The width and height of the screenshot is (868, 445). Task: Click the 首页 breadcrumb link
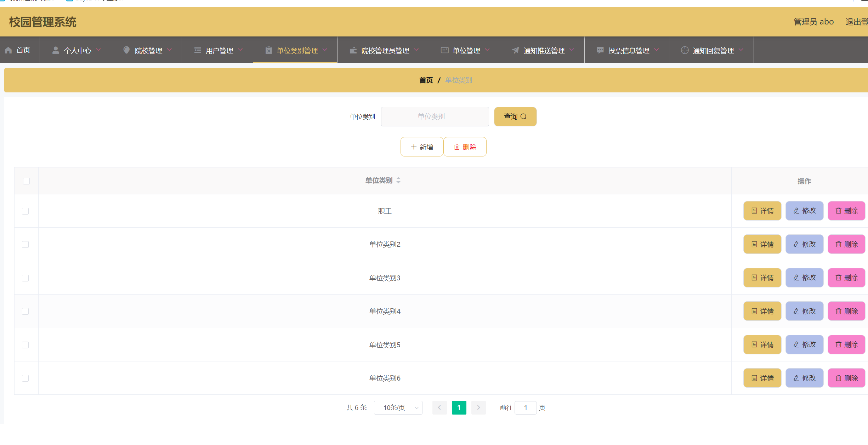(x=426, y=80)
